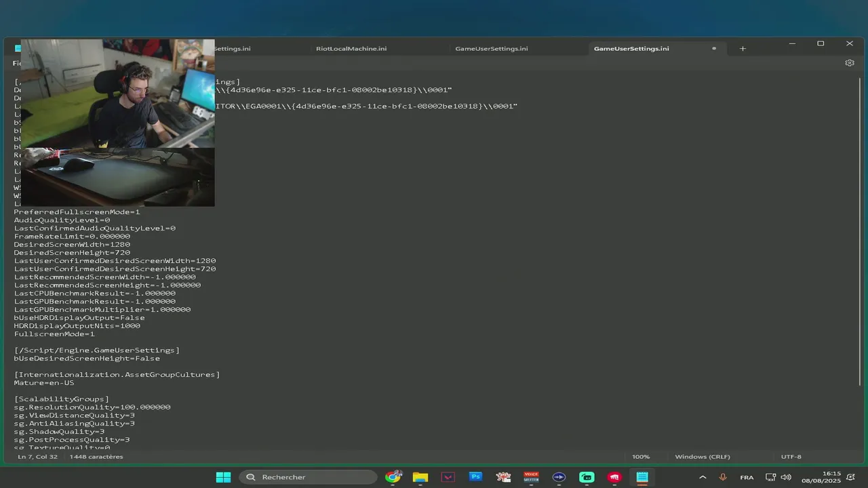The height and width of the screenshot is (488, 868).
Task: Click line DesiredScreenHeight=720
Action: click(72, 253)
